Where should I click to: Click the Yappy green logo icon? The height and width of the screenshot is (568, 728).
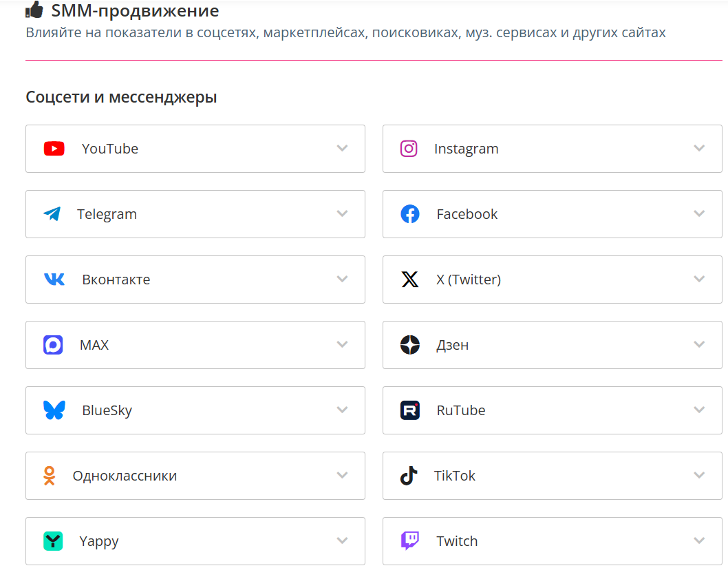click(x=53, y=541)
